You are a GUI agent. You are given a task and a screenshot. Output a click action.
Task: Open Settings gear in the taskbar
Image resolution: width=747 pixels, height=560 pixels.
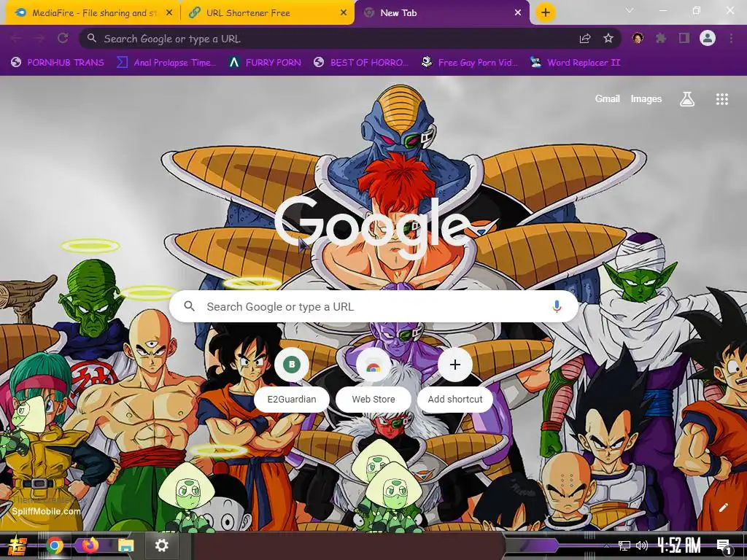(162, 545)
